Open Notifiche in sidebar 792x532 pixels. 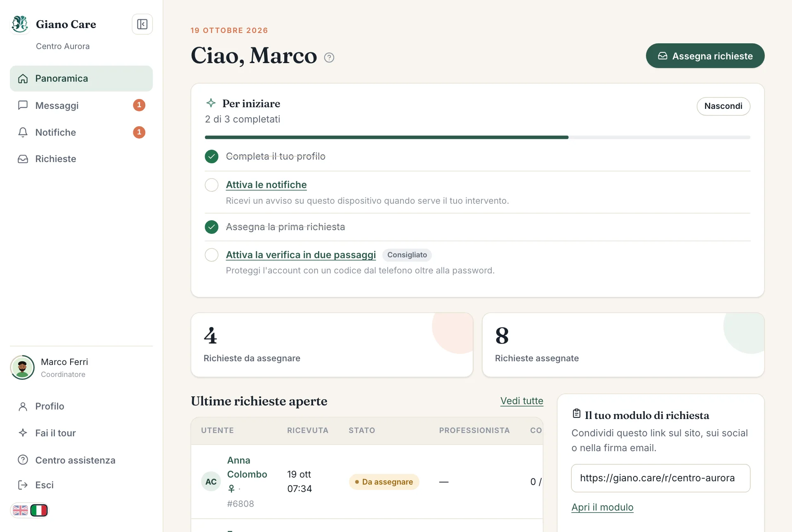point(81,132)
